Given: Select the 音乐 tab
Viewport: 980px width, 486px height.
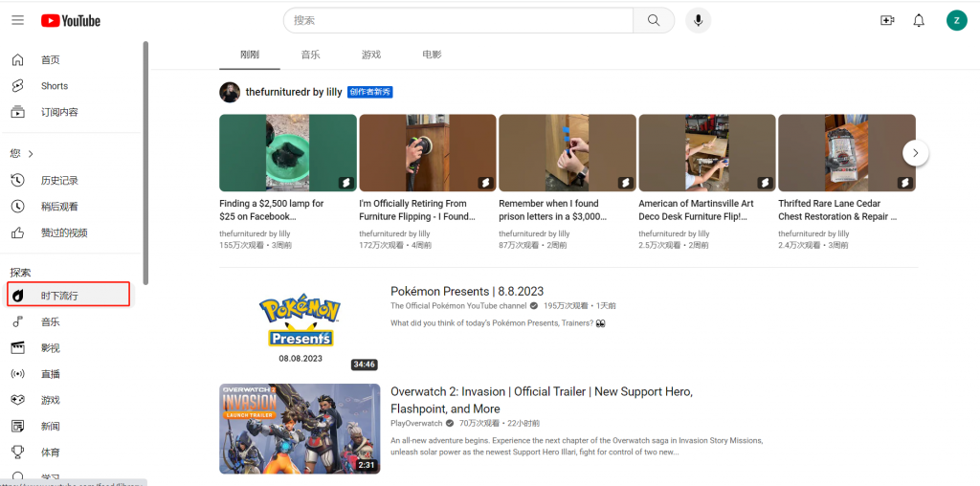Looking at the screenshot, I should tap(310, 55).
